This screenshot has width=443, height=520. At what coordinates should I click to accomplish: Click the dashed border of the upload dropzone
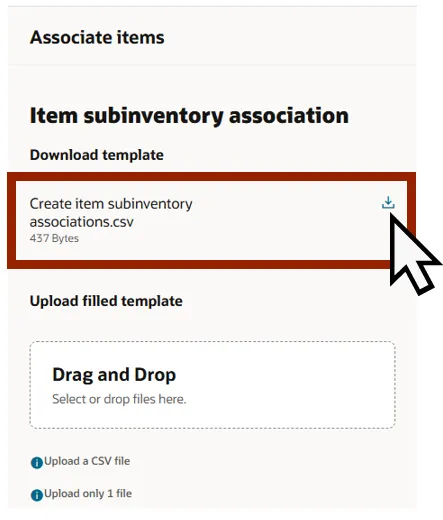pos(212,341)
